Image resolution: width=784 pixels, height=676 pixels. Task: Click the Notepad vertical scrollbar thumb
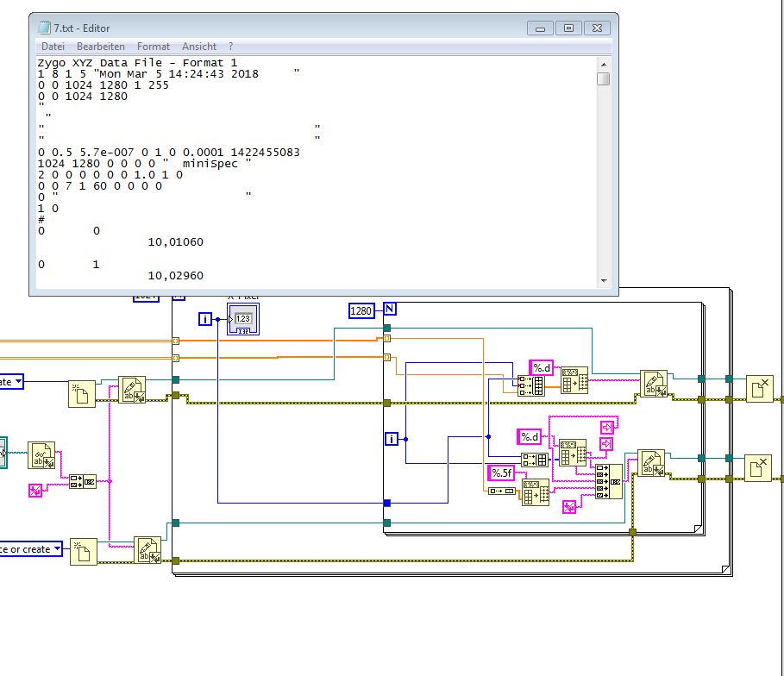603,79
